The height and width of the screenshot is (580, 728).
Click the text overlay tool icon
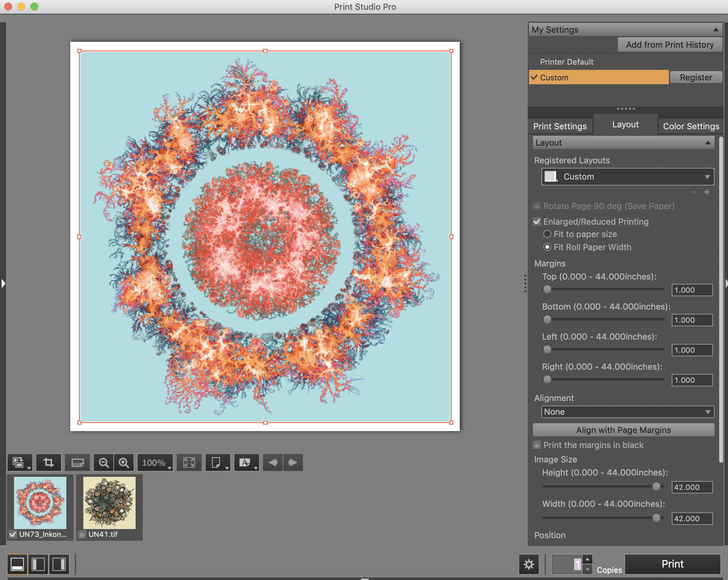(x=245, y=462)
